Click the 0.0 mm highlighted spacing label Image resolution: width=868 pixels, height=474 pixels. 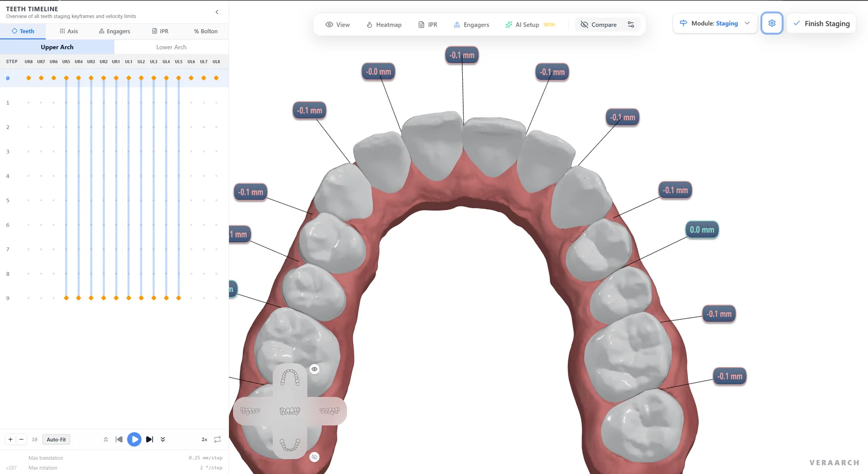click(702, 230)
